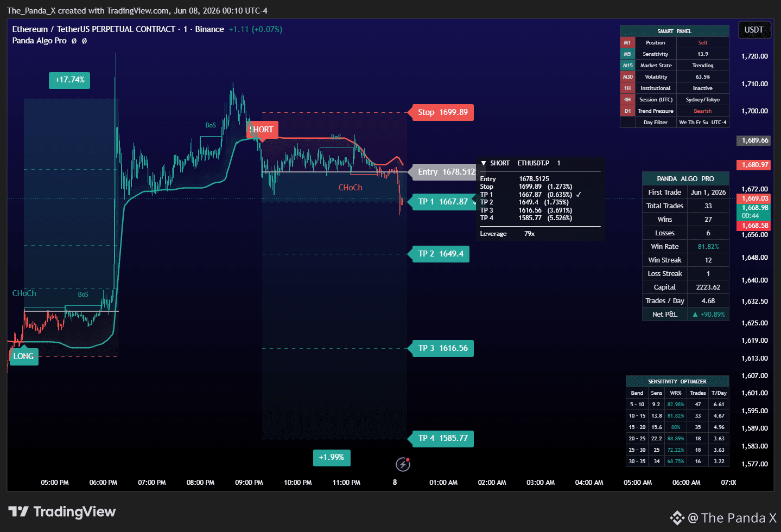Open the Ethereum / TetherUS symbol title
This screenshot has width=781, height=532.
pyautogui.click(x=93, y=29)
